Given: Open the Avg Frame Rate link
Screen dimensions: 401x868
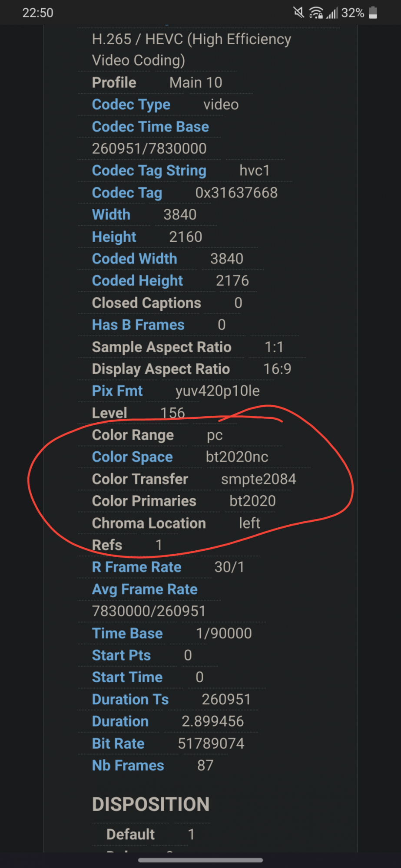Looking at the screenshot, I should (x=145, y=589).
